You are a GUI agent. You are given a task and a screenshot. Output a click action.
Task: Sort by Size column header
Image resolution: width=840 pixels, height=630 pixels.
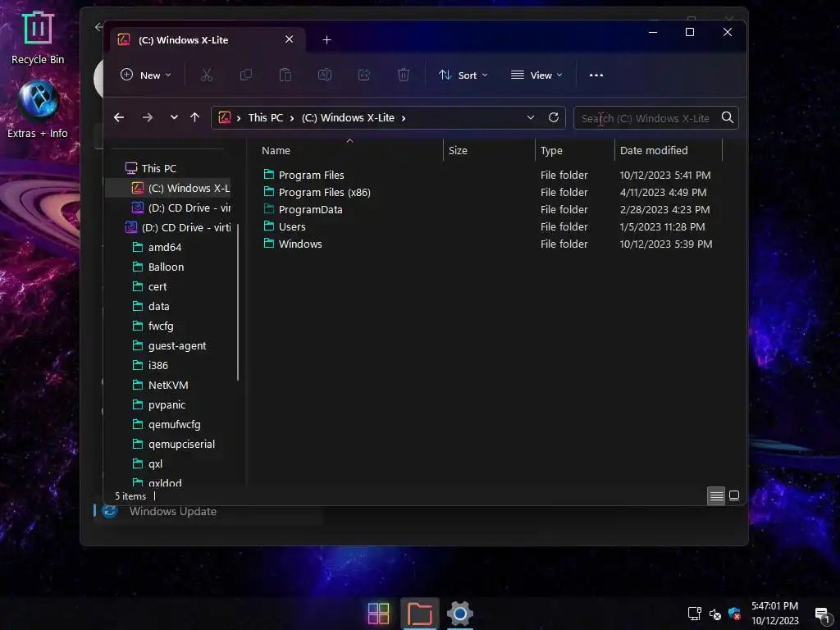coord(458,151)
